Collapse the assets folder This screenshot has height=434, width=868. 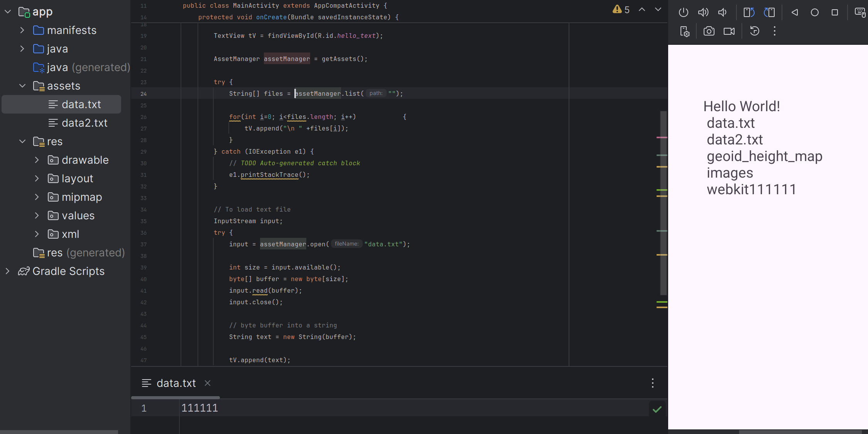click(22, 86)
